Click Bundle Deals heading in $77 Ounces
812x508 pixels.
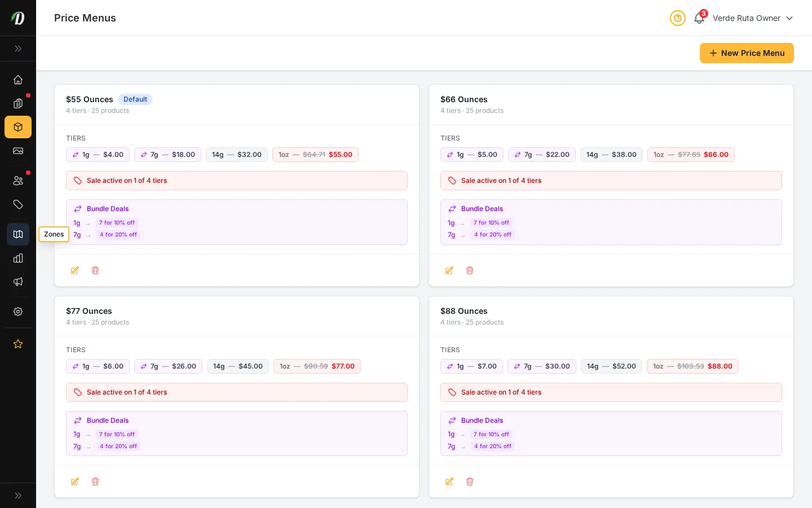pos(108,421)
